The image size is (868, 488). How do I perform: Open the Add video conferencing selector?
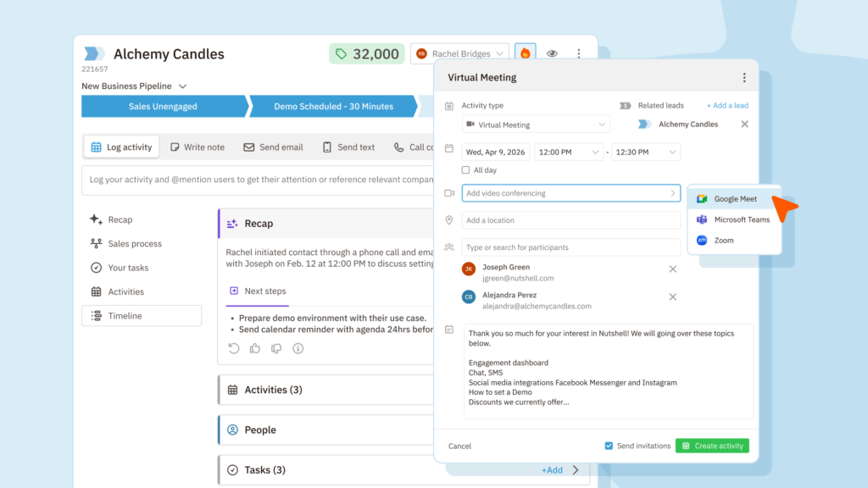coord(571,193)
